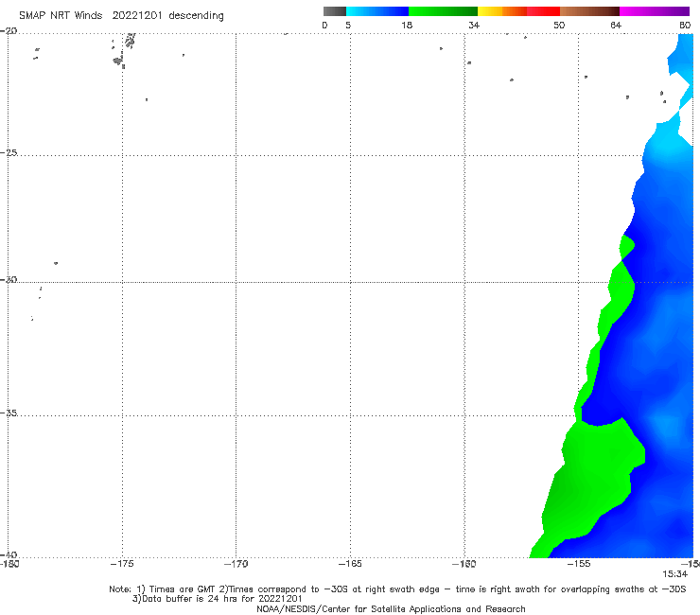700x615 pixels.
Task: Click the color scale label '34'
Action: pos(474,26)
